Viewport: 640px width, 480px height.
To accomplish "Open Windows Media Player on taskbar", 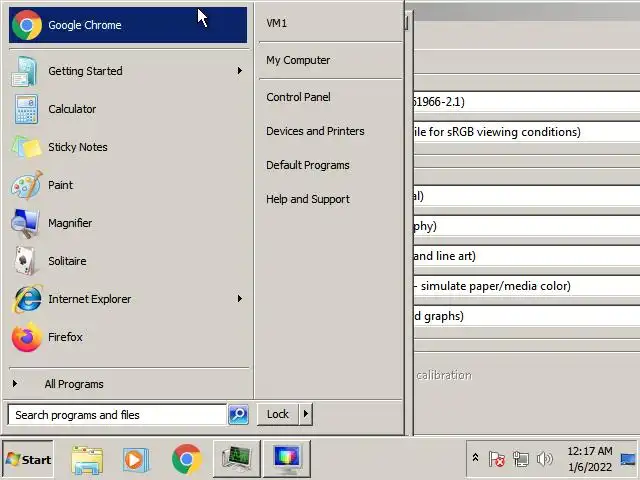I will point(136,460).
